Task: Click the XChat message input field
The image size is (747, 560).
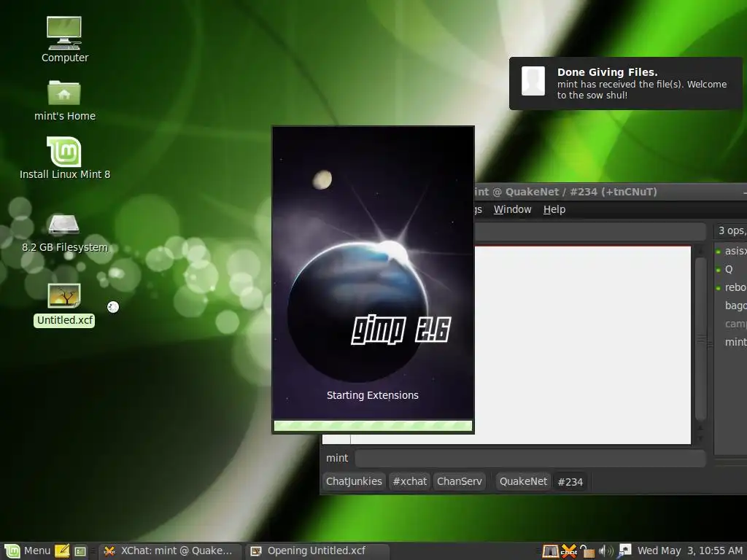Action: click(x=530, y=458)
